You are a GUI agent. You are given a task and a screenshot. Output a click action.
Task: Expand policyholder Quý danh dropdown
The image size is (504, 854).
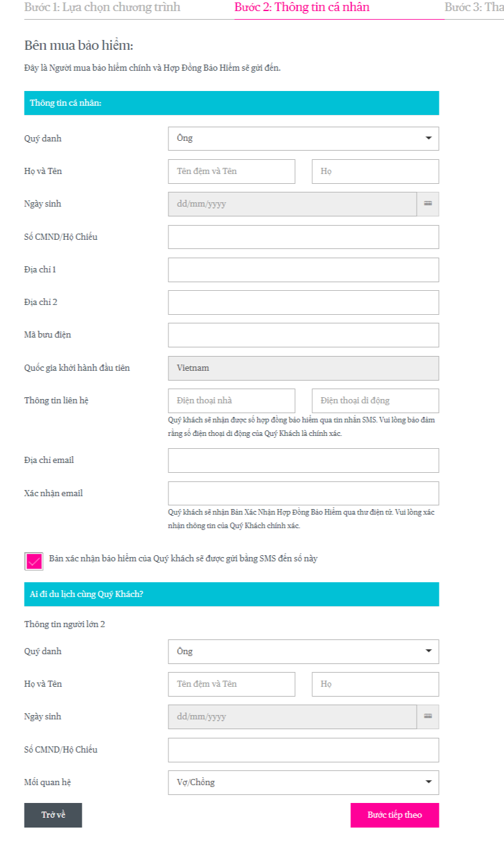[x=304, y=138]
